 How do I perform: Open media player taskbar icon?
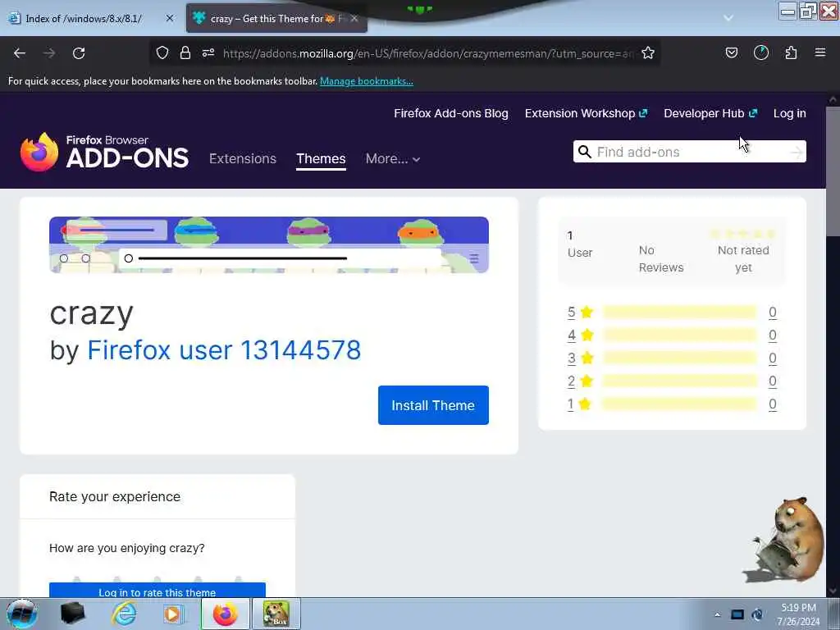tap(172, 614)
